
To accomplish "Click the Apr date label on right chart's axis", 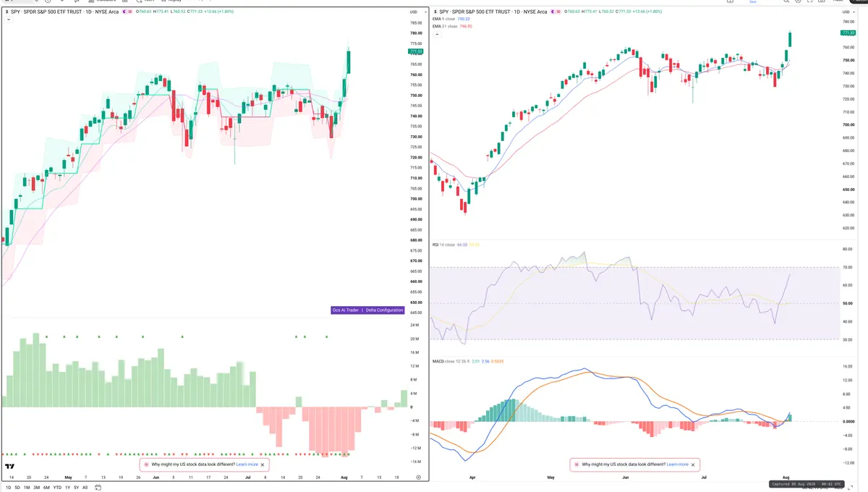I will pyautogui.click(x=472, y=478).
